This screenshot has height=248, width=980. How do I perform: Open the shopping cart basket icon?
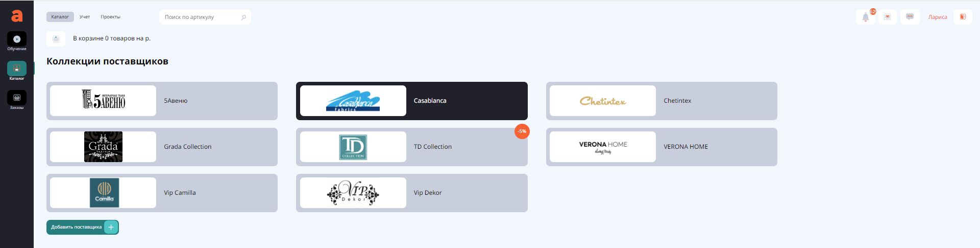click(56, 39)
